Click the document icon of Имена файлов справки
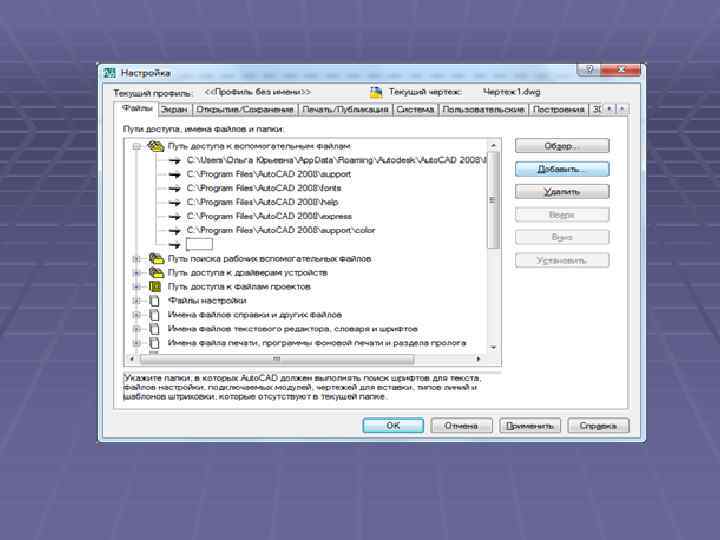The height and width of the screenshot is (540, 720). pyautogui.click(x=155, y=315)
